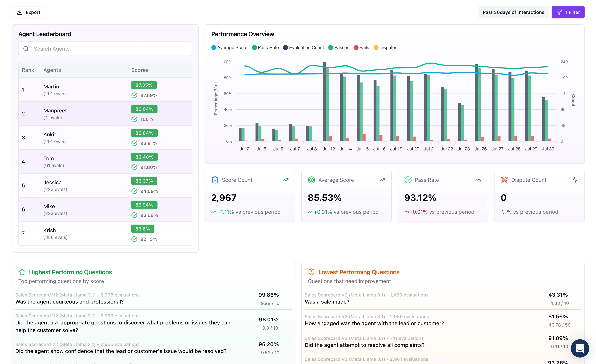Click the 93.12% Pass Rate value
This screenshot has width=596, height=364.
pyautogui.click(x=420, y=198)
